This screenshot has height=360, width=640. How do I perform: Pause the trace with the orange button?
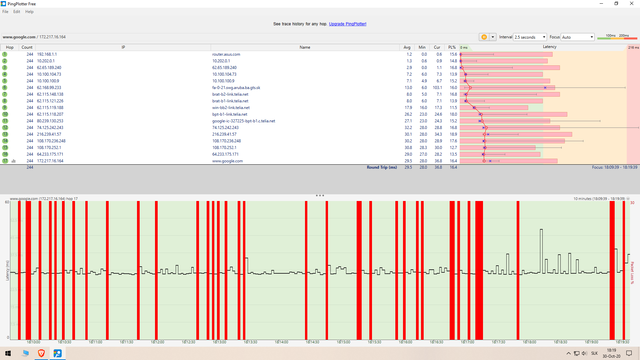click(x=484, y=37)
